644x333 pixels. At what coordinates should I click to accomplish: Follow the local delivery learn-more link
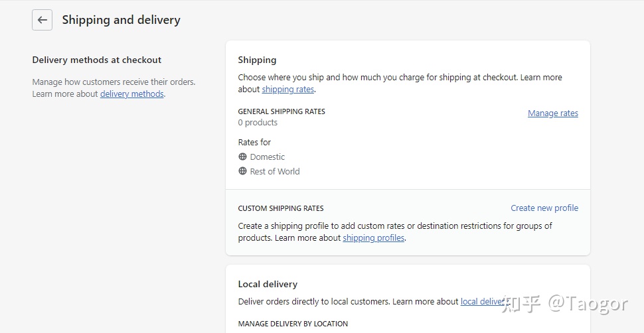483,301
